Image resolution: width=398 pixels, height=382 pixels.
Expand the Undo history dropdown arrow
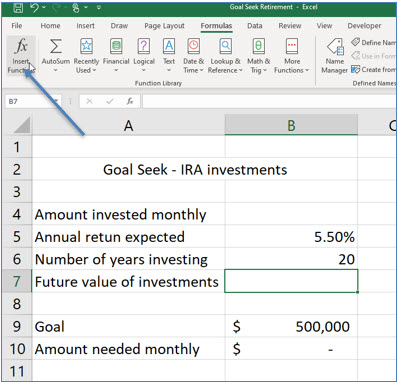coord(44,7)
